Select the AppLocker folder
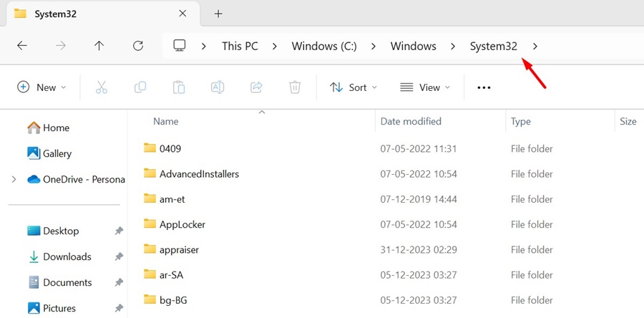This screenshot has width=644, height=318. coord(182,224)
